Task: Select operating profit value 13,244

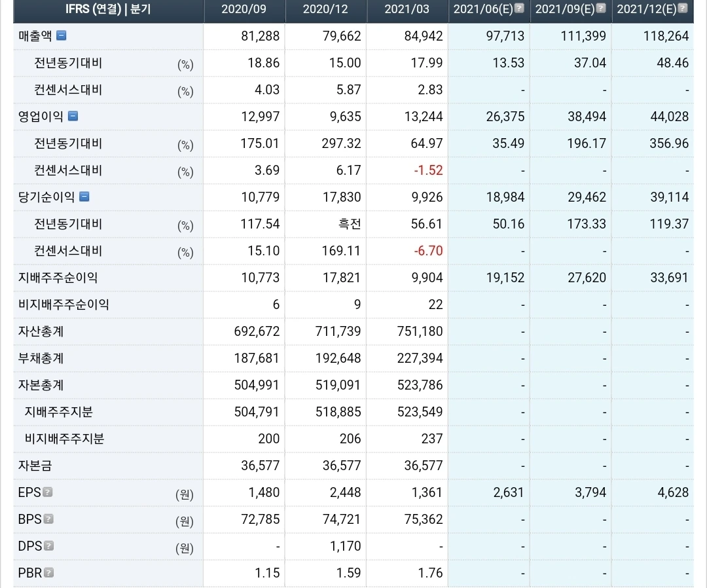Action: coord(424,117)
